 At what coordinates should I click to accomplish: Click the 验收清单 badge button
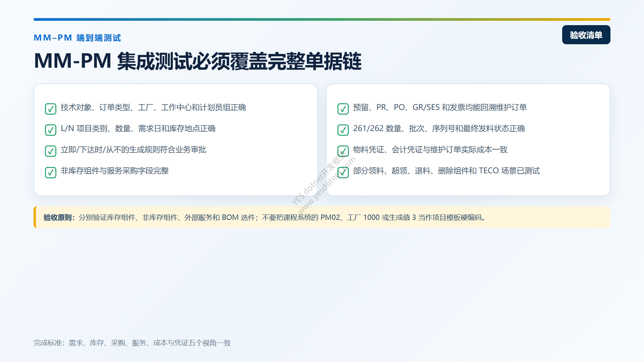586,35
